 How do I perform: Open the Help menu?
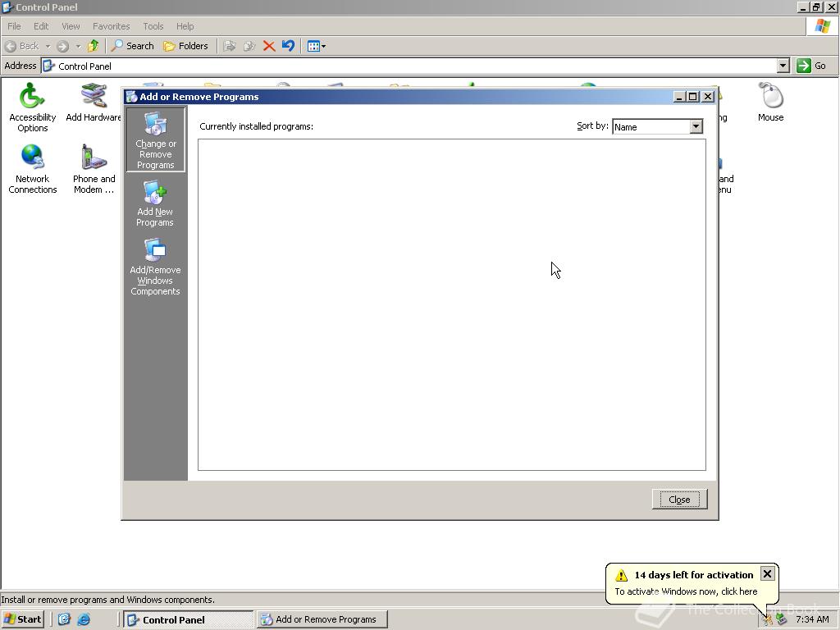[x=185, y=26]
